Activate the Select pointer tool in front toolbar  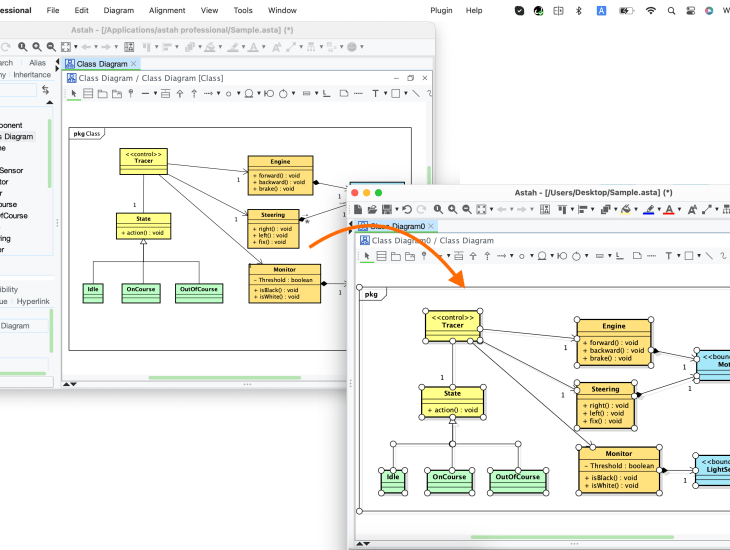[366, 256]
